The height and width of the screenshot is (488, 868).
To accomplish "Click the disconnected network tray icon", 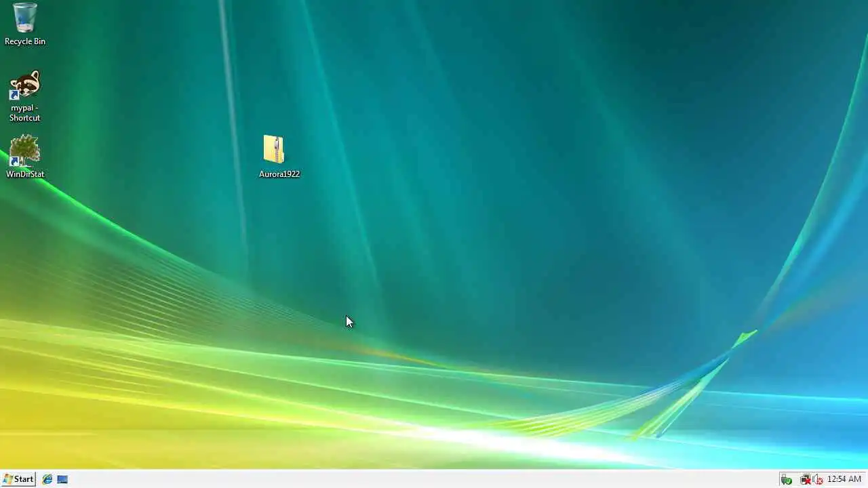I will click(805, 479).
